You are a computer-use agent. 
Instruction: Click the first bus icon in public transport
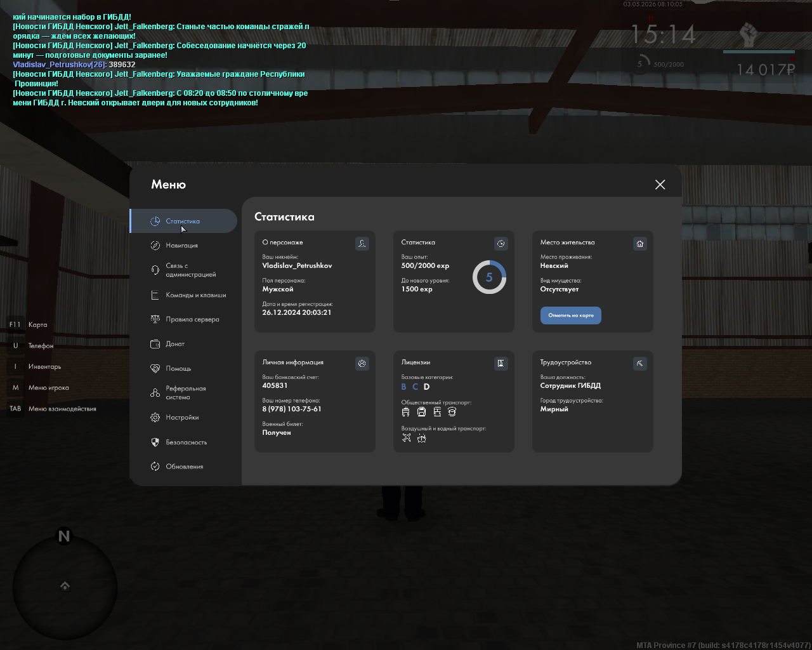(406, 412)
